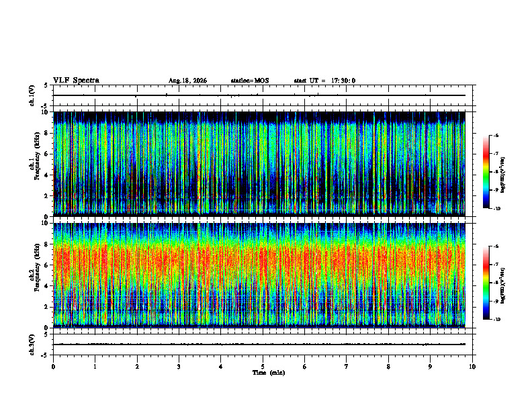
Task: Click the ch.1 spectrogram color bar
Action: [x=486, y=172]
